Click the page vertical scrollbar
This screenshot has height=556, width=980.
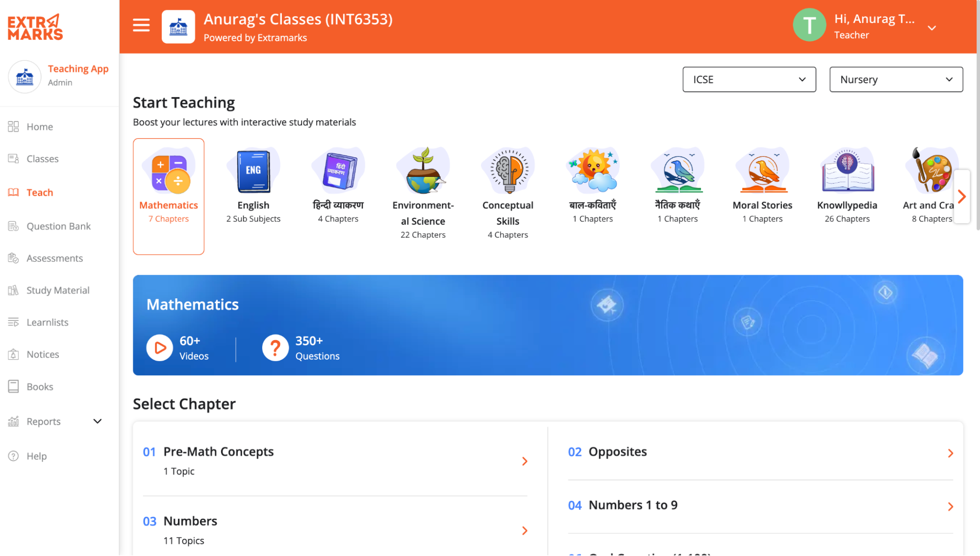click(978, 115)
